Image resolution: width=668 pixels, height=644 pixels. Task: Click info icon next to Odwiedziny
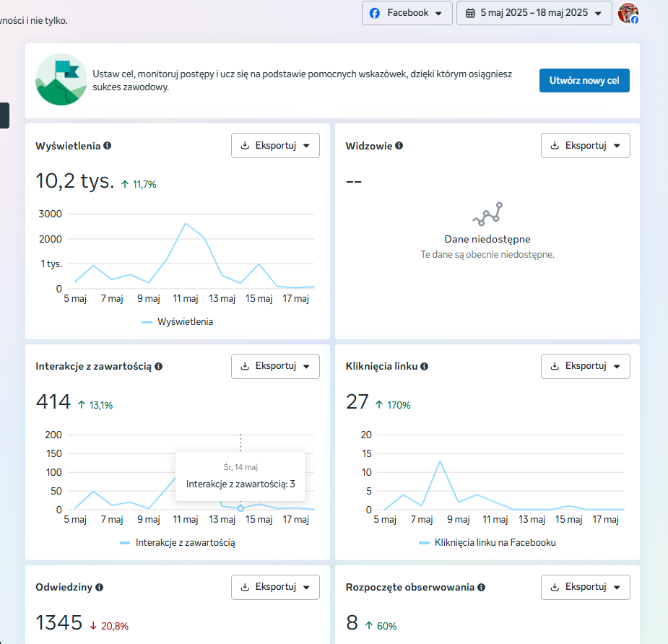[100, 587]
